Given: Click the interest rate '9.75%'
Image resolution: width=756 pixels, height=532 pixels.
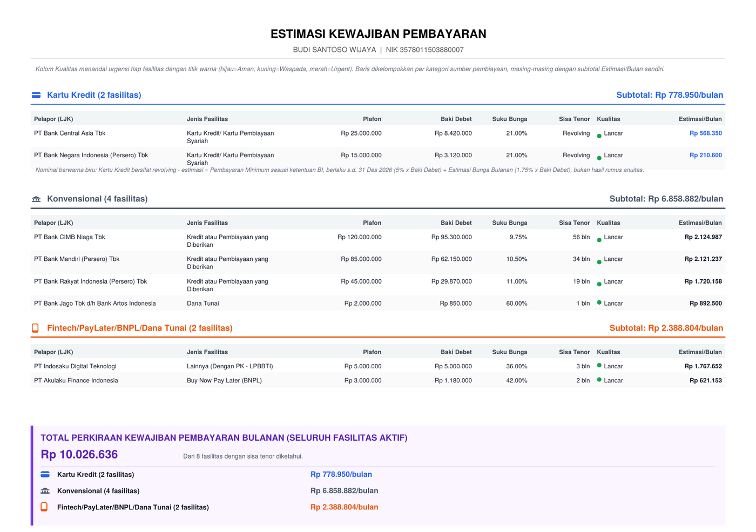Looking at the screenshot, I should point(518,237).
